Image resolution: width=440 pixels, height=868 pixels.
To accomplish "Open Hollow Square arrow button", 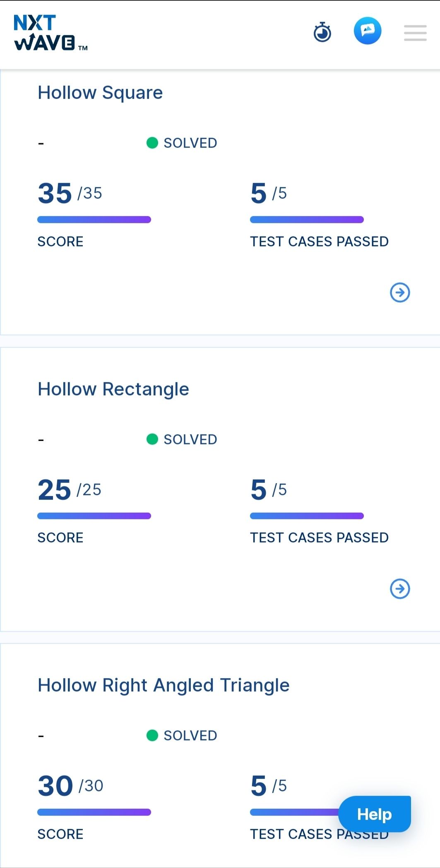I will click(x=400, y=293).
